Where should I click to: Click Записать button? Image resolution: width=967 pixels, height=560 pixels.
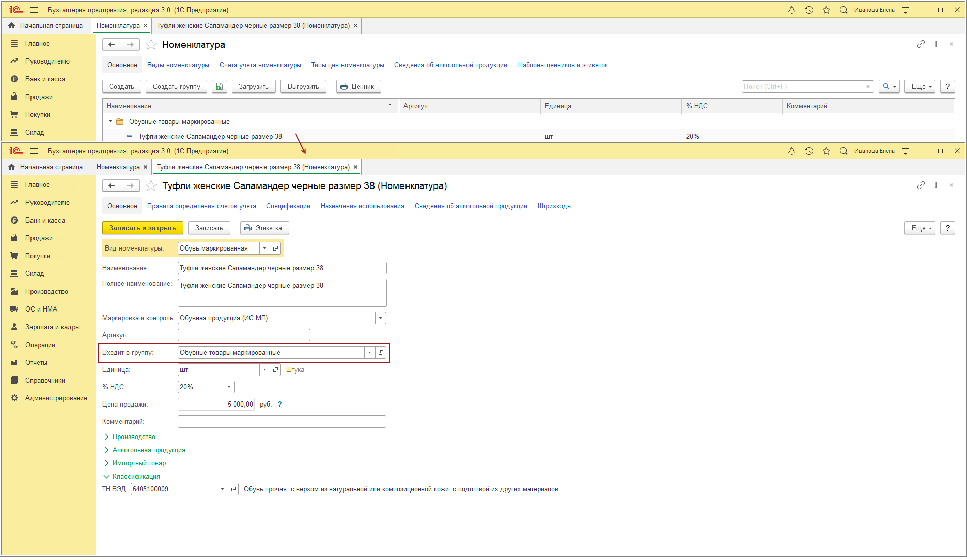(x=209, y=228)
